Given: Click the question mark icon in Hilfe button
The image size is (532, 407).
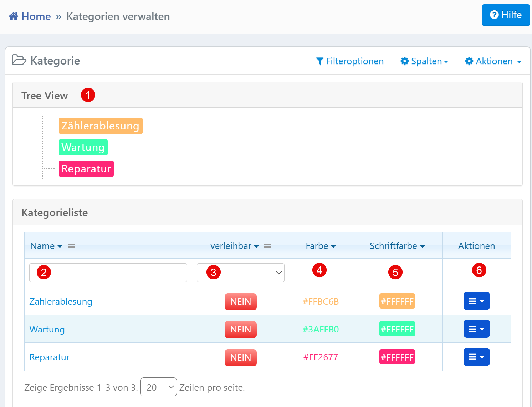Looking at the screenshot, I should [x=495, y=15].
